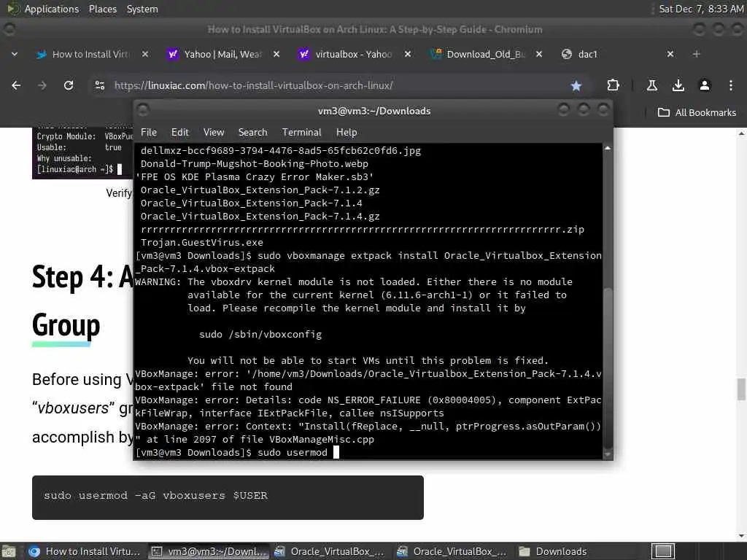Click terminal window menu button in titlebar
747x560 pixels.
tap(143, 111)
